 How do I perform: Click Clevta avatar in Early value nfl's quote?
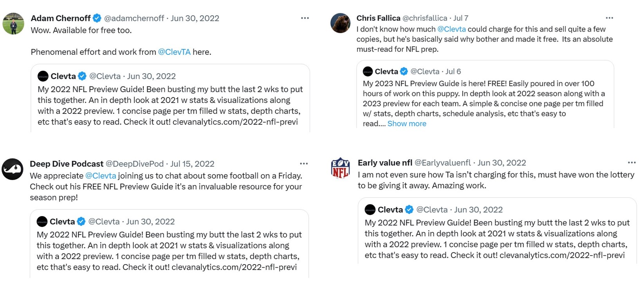(370, 210)
